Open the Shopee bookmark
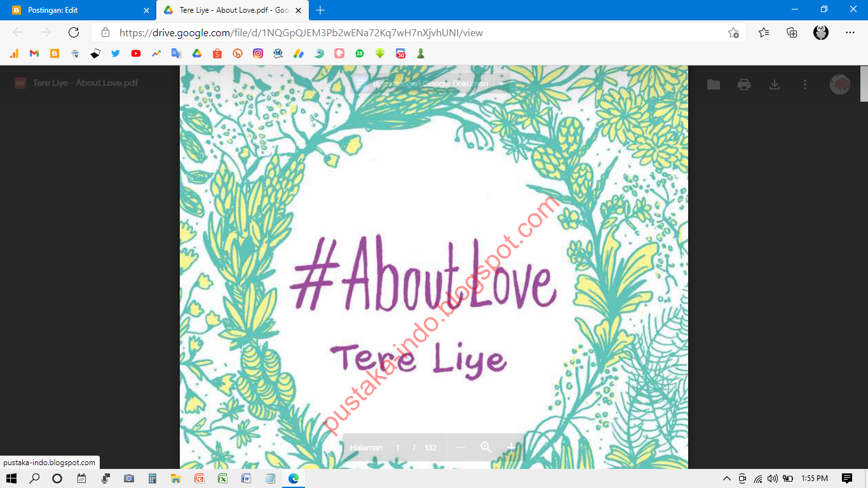Screen dimensions: 868x488 point(217,54)
